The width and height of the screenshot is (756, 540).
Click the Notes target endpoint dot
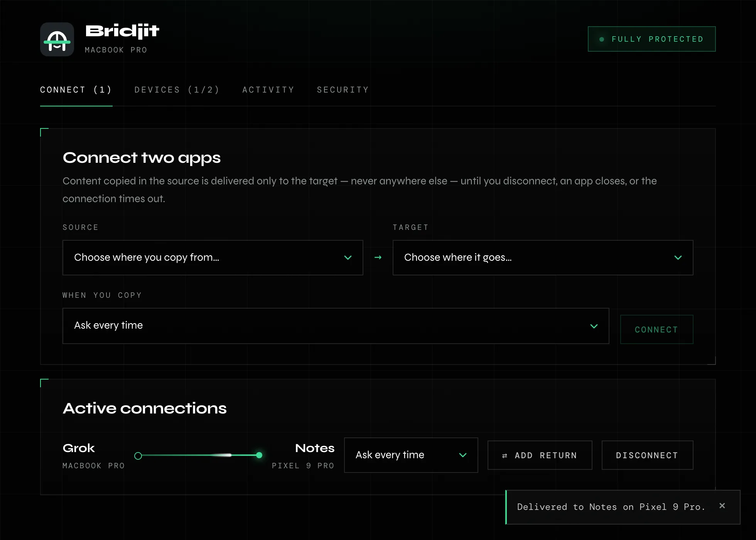coord(259,455)
